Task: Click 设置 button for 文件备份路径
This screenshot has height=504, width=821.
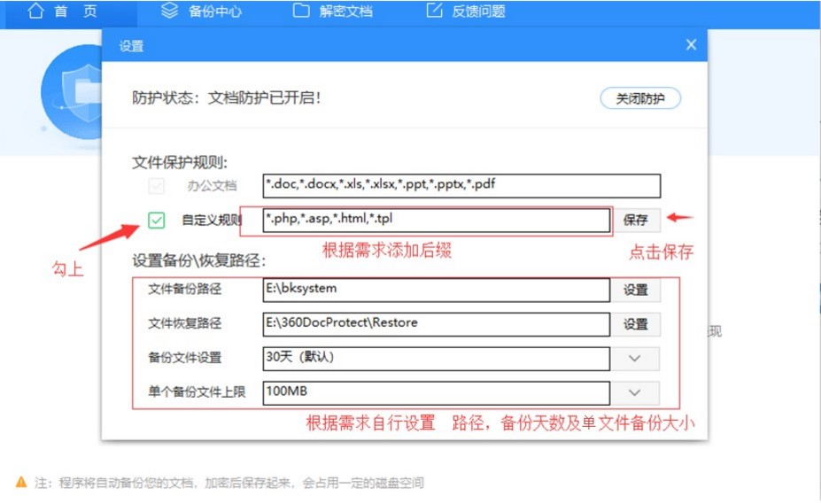Action: point(635,290)
